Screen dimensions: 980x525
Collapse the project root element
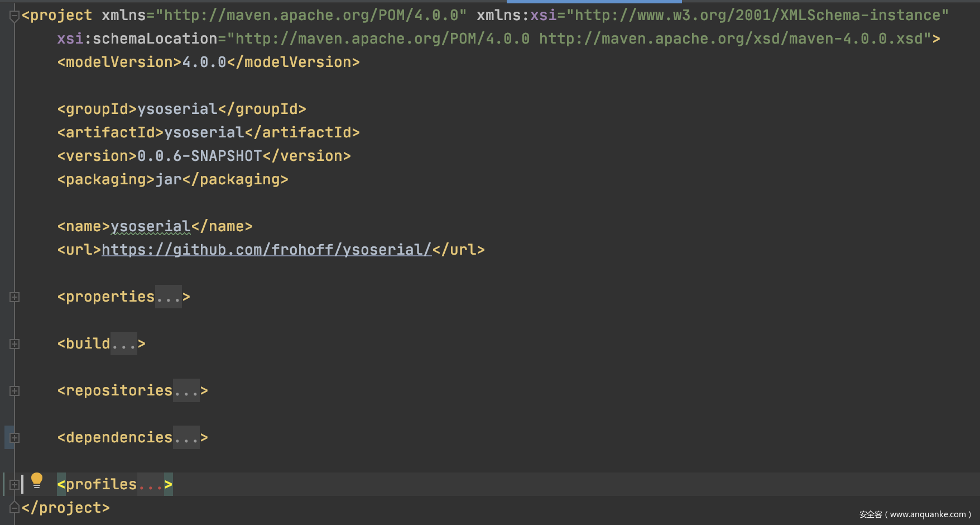tap(15, 16)
